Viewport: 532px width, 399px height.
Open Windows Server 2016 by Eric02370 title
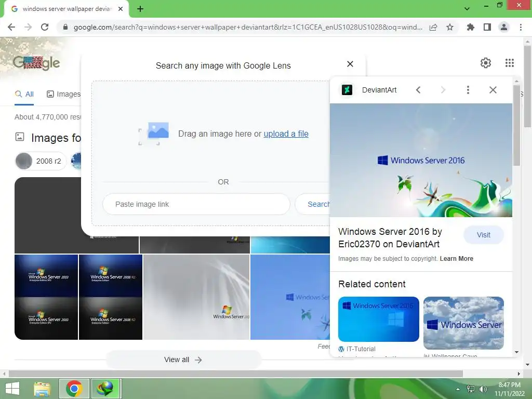[x=390, y=238]
